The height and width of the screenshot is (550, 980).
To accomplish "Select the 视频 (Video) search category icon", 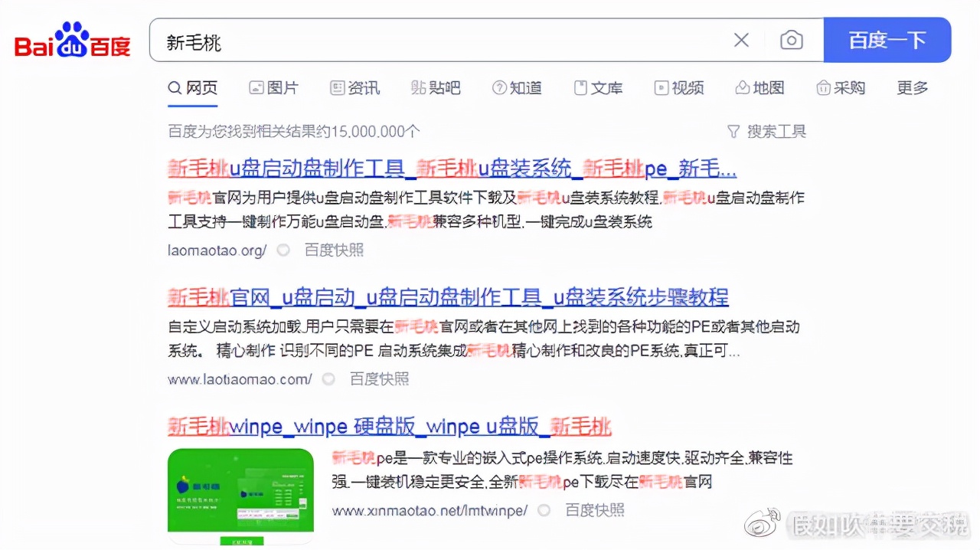I will (x=661, y=87).
